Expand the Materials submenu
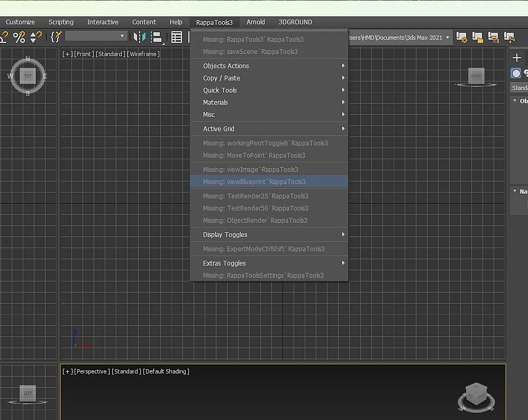 click(269, 102)
